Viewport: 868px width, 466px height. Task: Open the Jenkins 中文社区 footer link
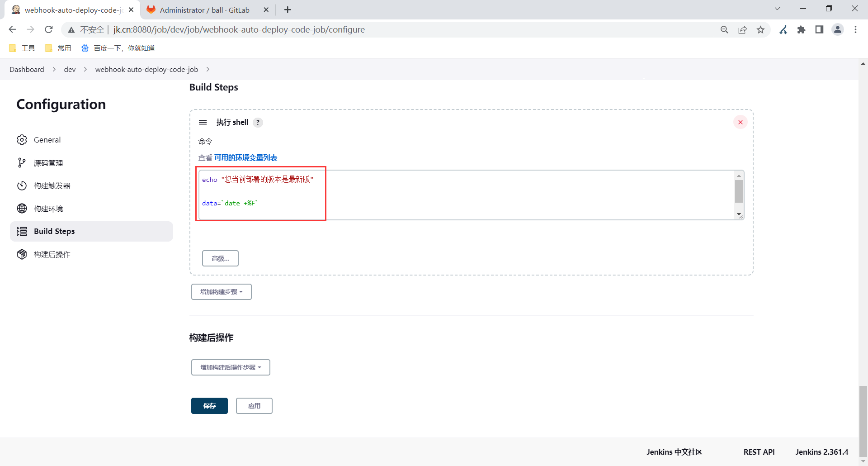(x=674, y=452)
